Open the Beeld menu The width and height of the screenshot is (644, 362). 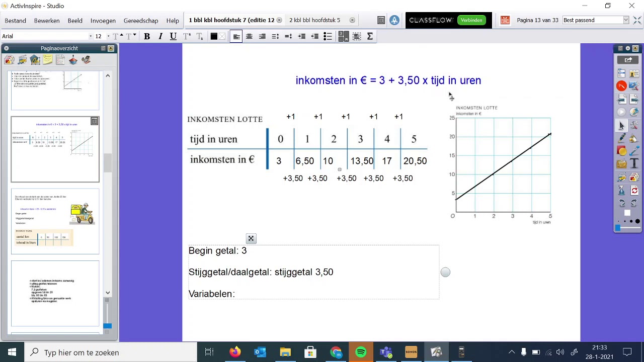[75, 21]
